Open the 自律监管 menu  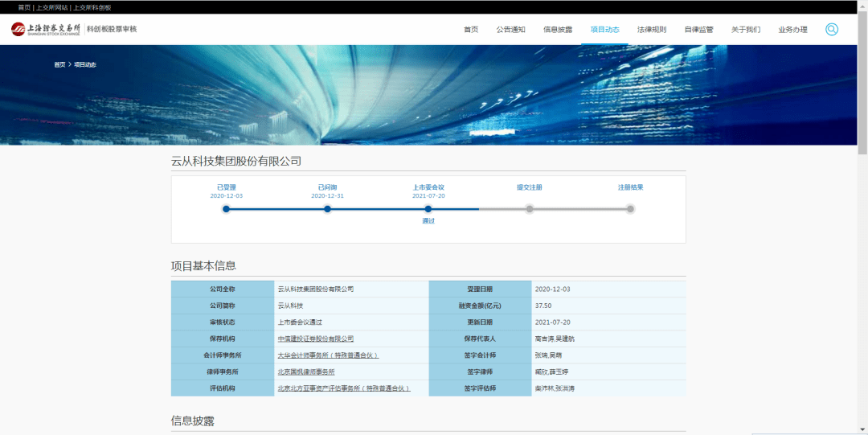click(698, 30)
